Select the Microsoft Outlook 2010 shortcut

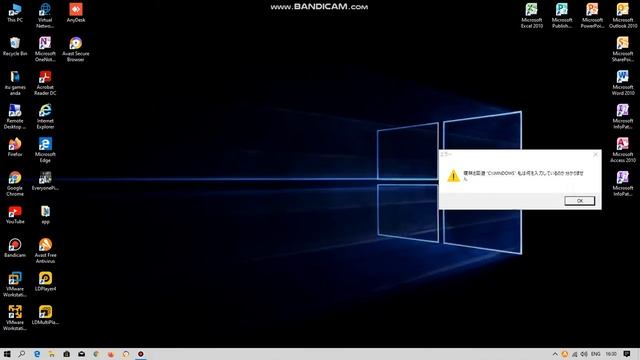tap(623, 16)
